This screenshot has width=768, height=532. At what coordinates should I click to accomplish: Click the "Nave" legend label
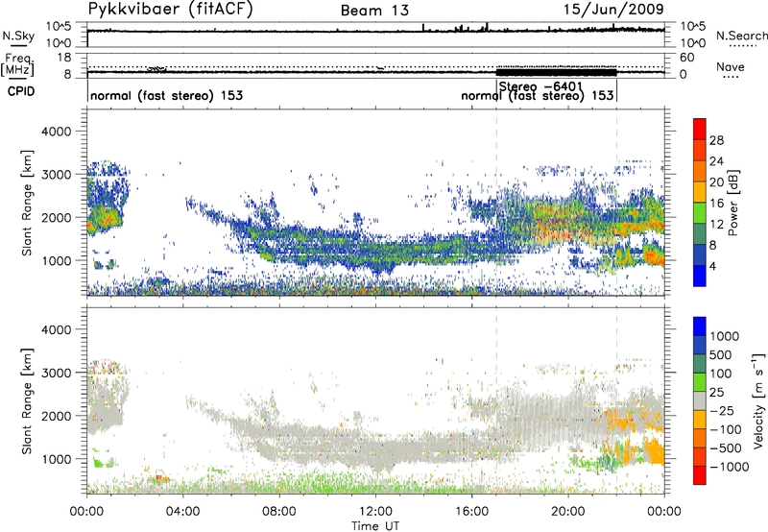pyautogui.click(x=731, y=66)
